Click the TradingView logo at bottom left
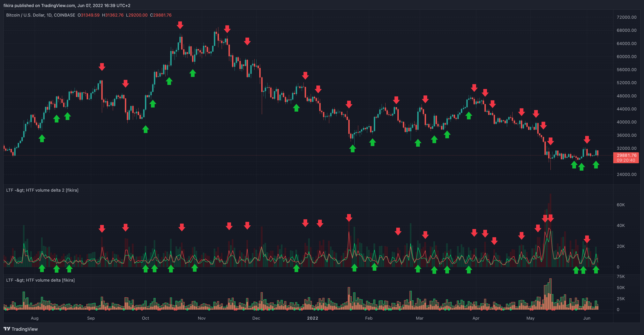Screen dimensions: 644x335 tap(20, 329)
